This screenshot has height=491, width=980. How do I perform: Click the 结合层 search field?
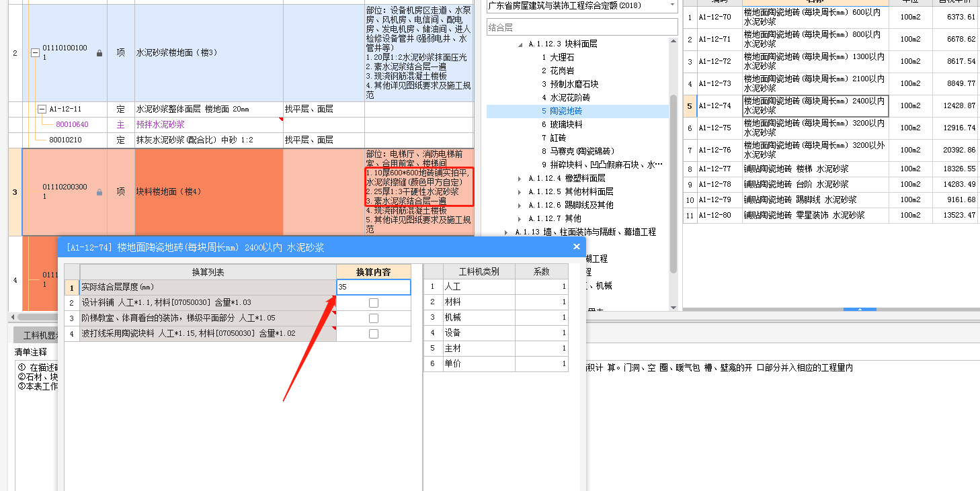pyautogui.click(x=582, y=28)
